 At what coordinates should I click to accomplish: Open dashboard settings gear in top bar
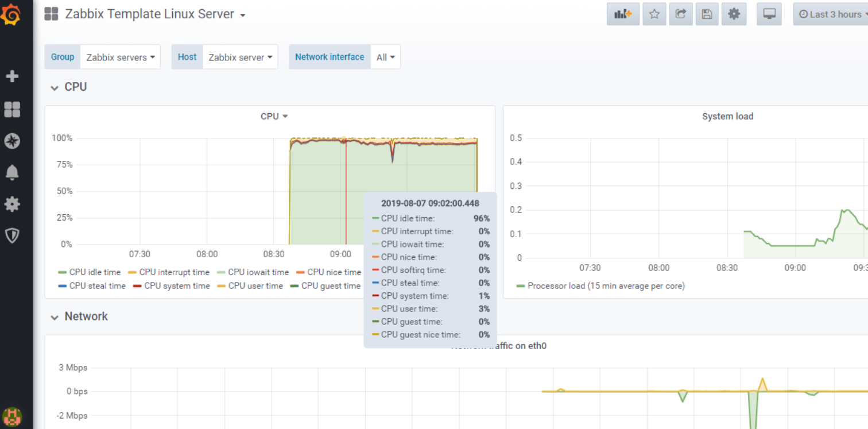(734, 14)
